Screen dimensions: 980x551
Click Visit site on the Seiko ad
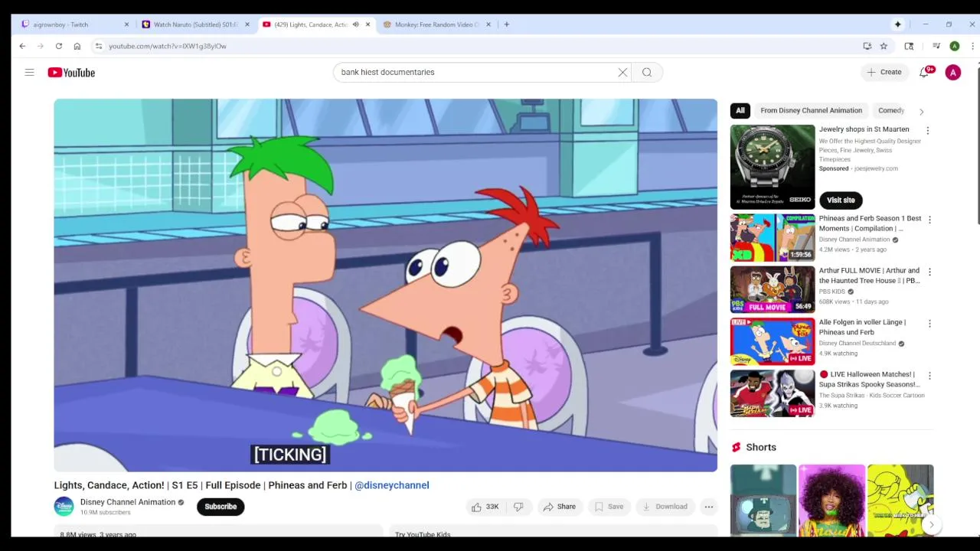click(x=841, y=200)
